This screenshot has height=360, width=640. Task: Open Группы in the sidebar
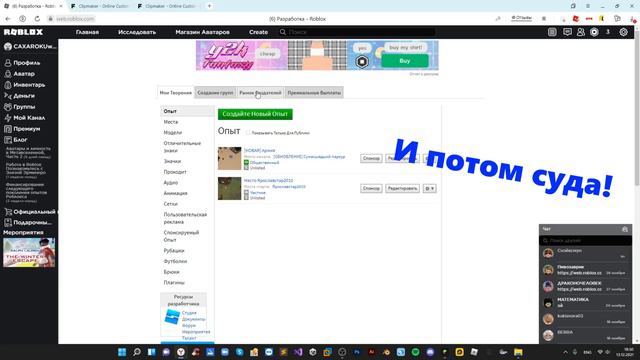tap(20, 107)
